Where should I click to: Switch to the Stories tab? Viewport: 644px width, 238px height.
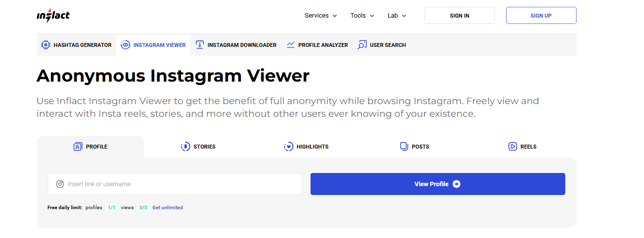tap(198, 147)
